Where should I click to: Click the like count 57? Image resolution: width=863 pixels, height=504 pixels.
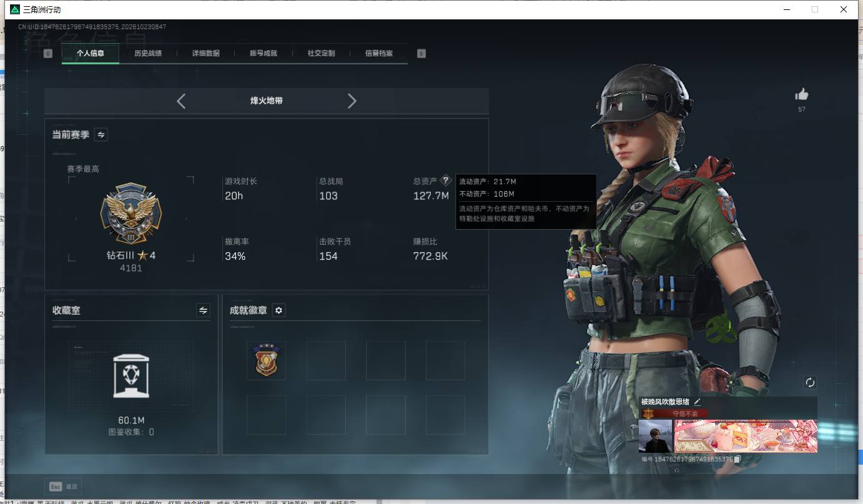[x=802, y=109]
